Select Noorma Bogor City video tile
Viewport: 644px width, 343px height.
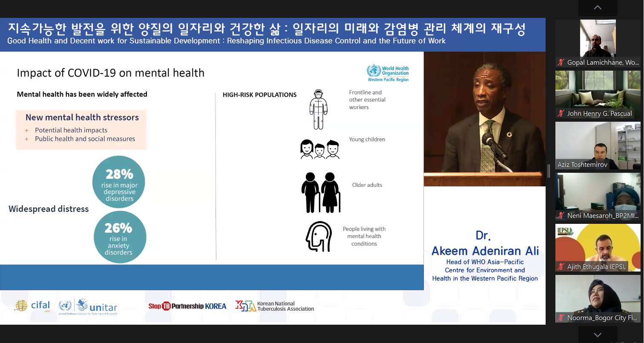598,299
